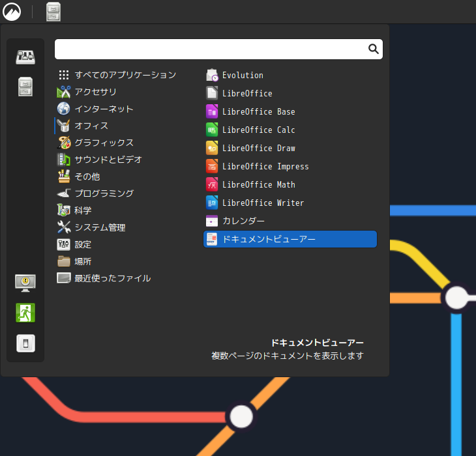
Task: Click the wrench icon beside システム管理
Action: (x=64, y=227)
